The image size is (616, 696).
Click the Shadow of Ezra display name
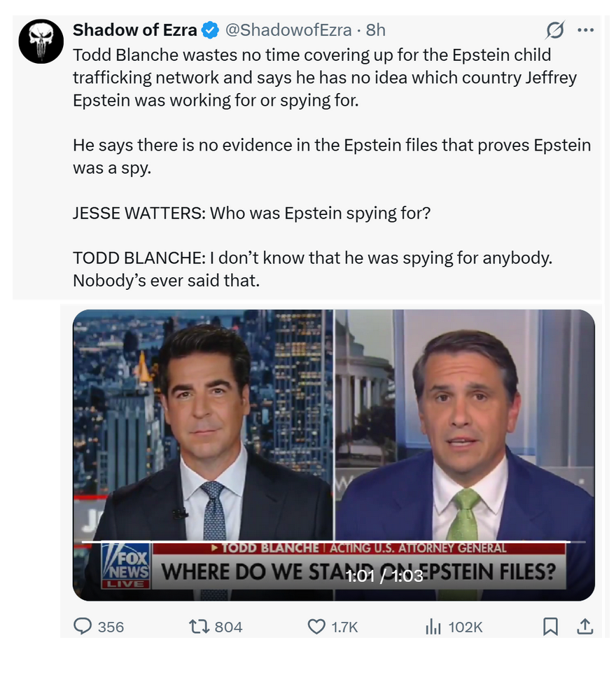pyautogui.click(x=134, y=30)
